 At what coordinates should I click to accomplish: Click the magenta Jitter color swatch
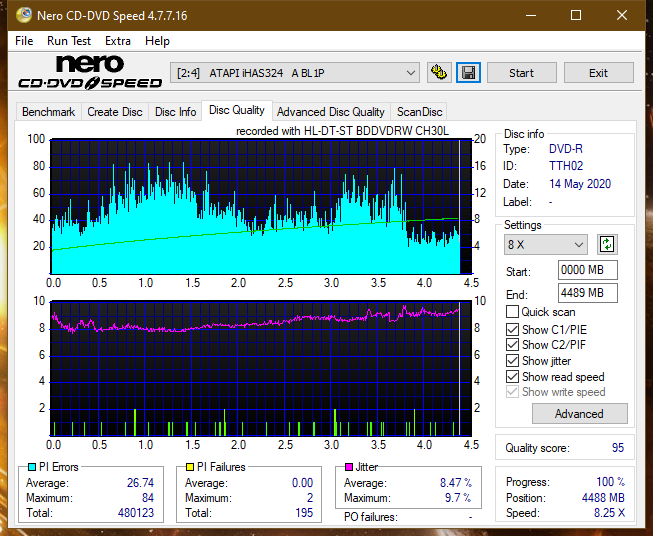coord(349,467)
